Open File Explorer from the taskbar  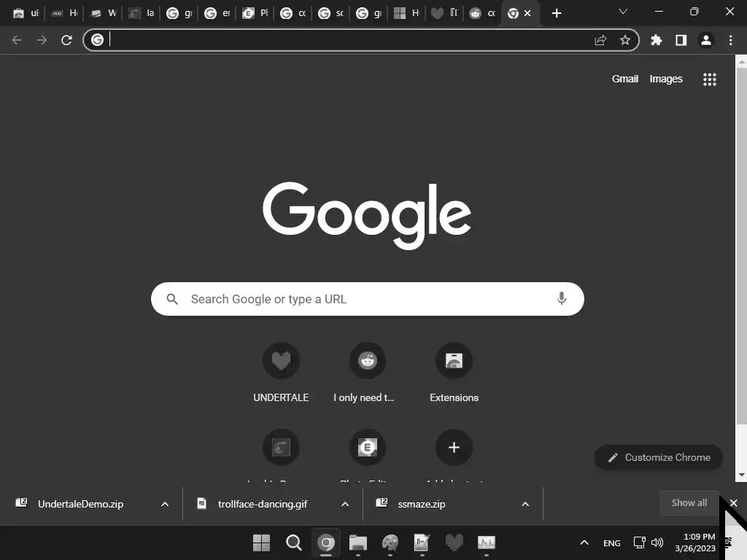[357, 542]
